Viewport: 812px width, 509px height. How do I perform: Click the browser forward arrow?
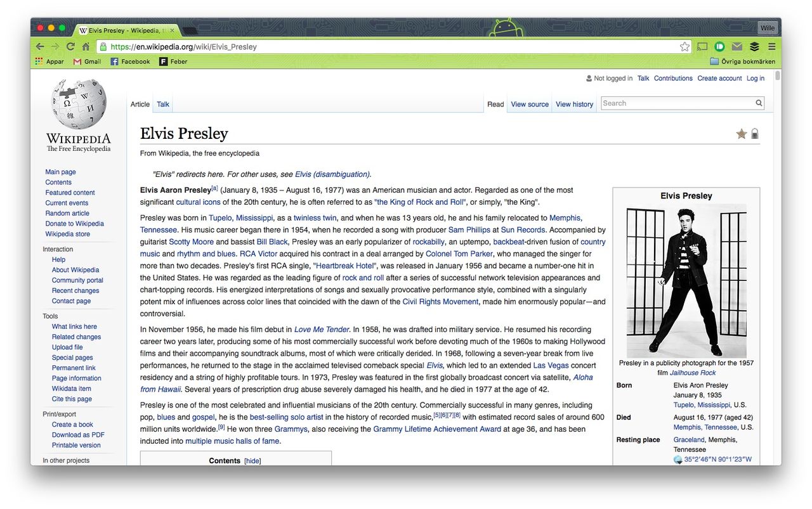coord(55,46)
